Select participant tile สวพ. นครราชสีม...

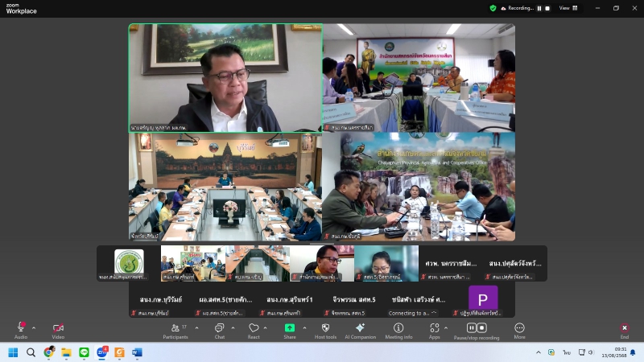click(x=451, y=264)
